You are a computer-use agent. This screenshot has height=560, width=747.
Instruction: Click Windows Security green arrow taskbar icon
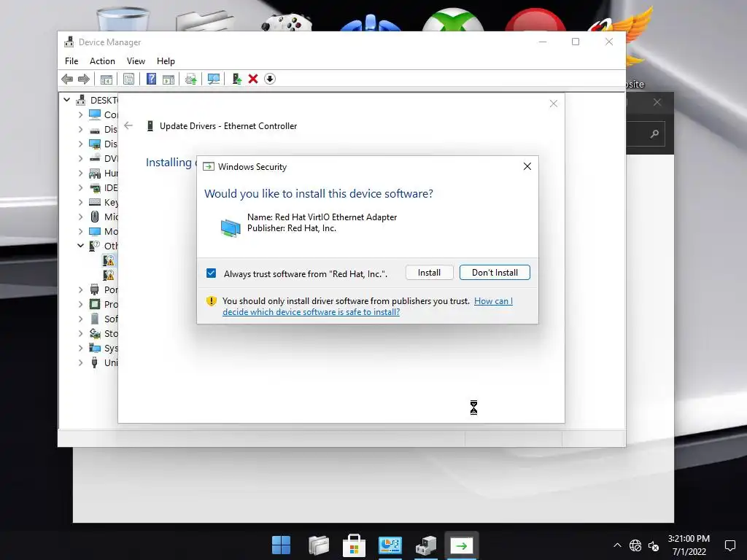pyautogui.click(x=461, y=545)
